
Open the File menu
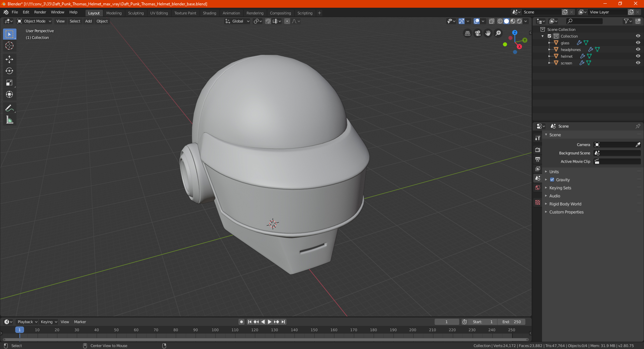pyautogui.click(x=15, y=12)
